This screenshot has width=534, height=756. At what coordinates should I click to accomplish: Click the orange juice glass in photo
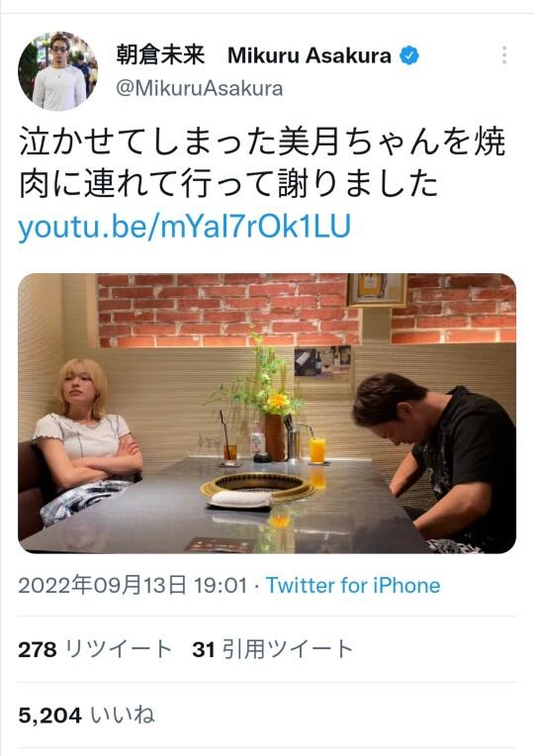[317, 450]
